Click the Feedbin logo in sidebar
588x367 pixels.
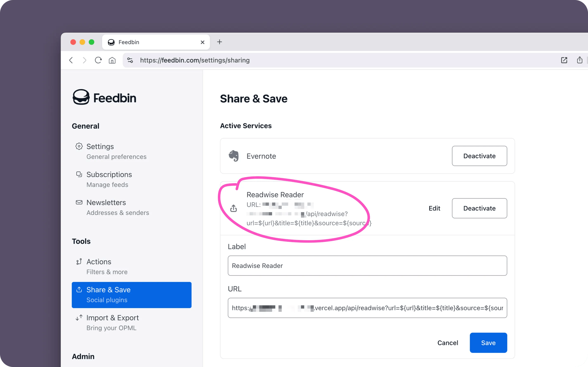[x=104, y=98]
